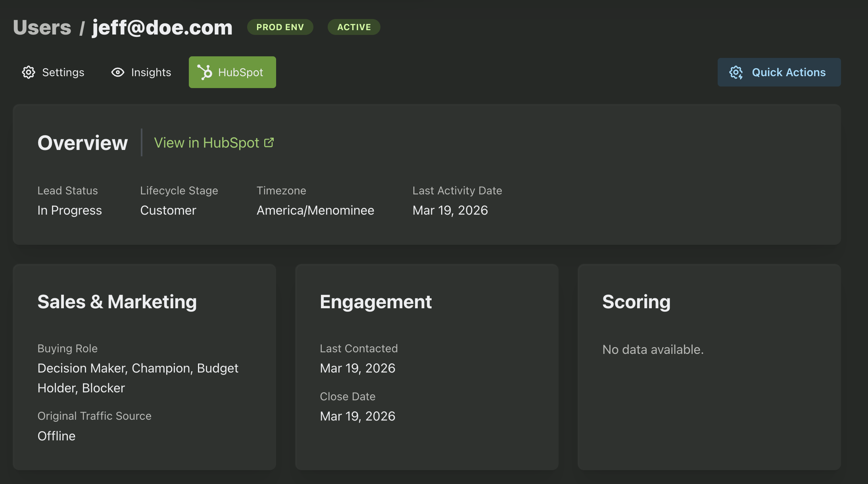The width and height of the screenshot is (868, 484).
Task: Expand the Overview section
Action: pyautogui.click(x=82, y=143)
